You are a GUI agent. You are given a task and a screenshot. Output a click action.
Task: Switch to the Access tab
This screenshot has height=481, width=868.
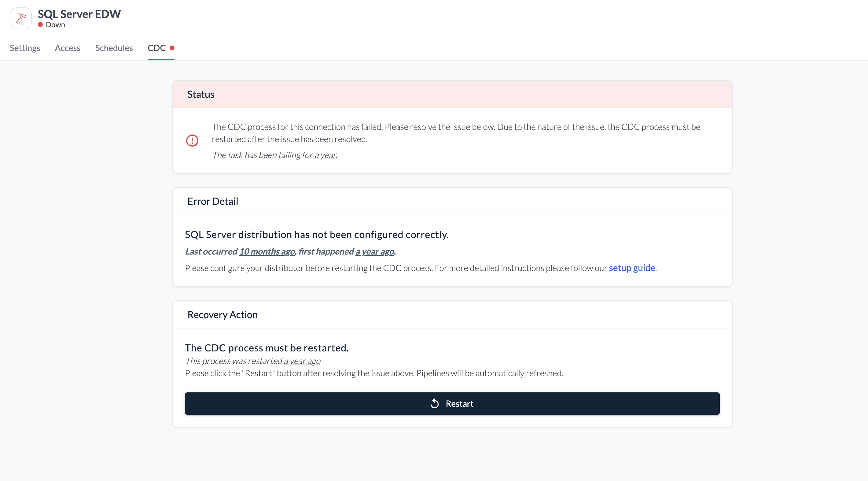coord(67,48)
